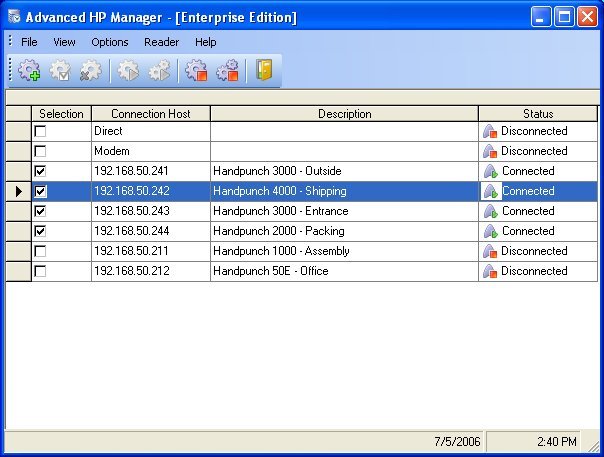Click the disconnect selected gear icon
604x457 pixels.
tap(196, 71)
